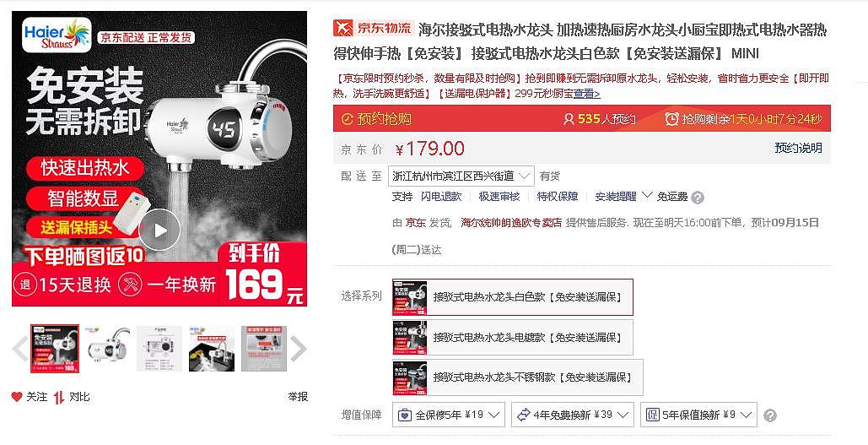Select 接驳式电热水龙头白色款 option

[x=513, y=297]
